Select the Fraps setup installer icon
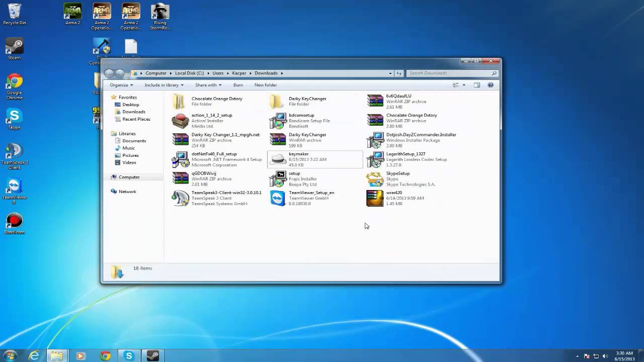The image size is (644, 362). [x=278, y=178]
